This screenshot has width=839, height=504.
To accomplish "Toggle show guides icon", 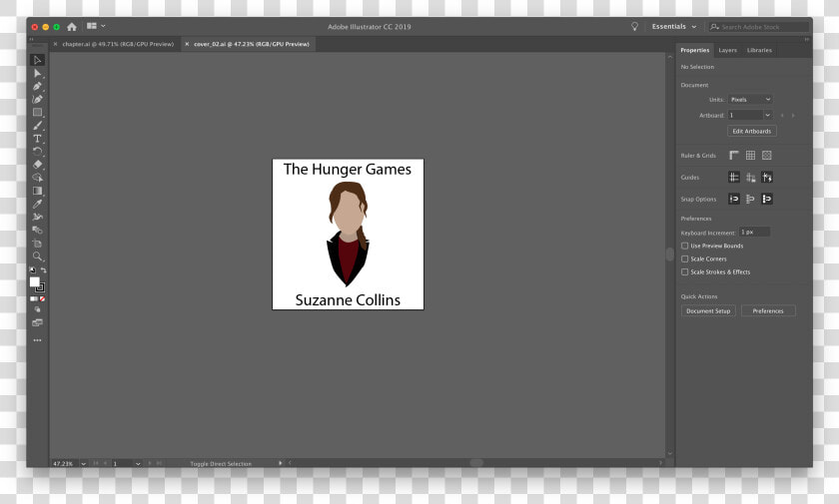I will pyautogui.click(x=734, y=178).
